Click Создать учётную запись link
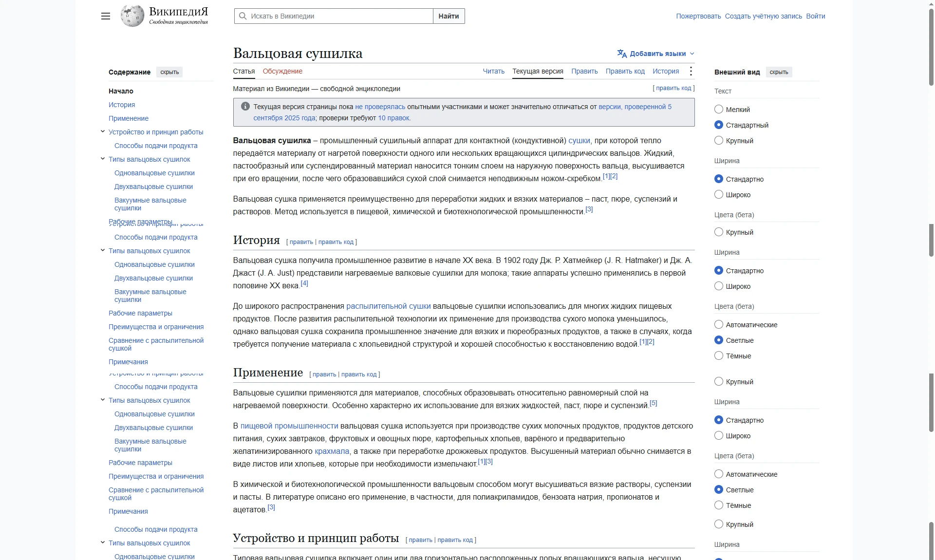Image resolution: width=935 pixels, height=560 pixels. [x=763, y=16]
